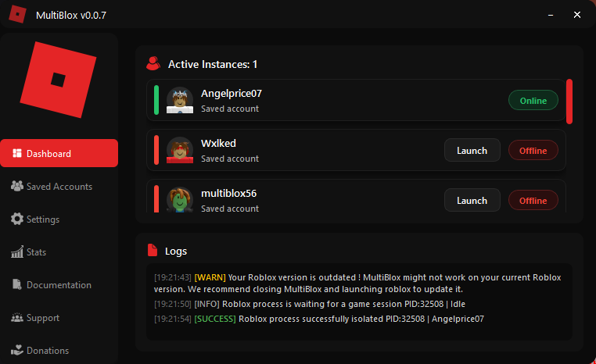Image resolution: width=596 pixels, height=364 pixels.
Task: Click the Support group icon
Action: [x=17, y=317]
